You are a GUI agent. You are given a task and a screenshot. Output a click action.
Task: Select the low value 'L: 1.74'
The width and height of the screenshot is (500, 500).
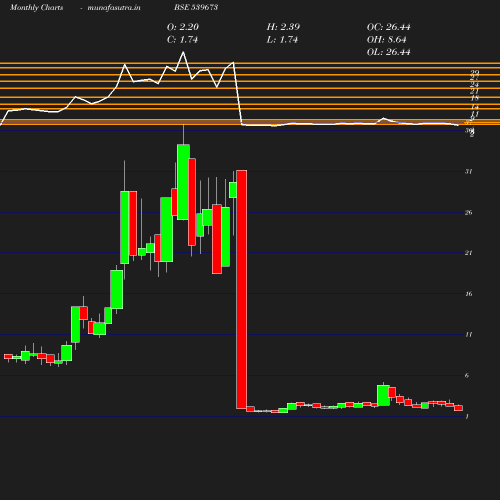click(x=282, y=40)
